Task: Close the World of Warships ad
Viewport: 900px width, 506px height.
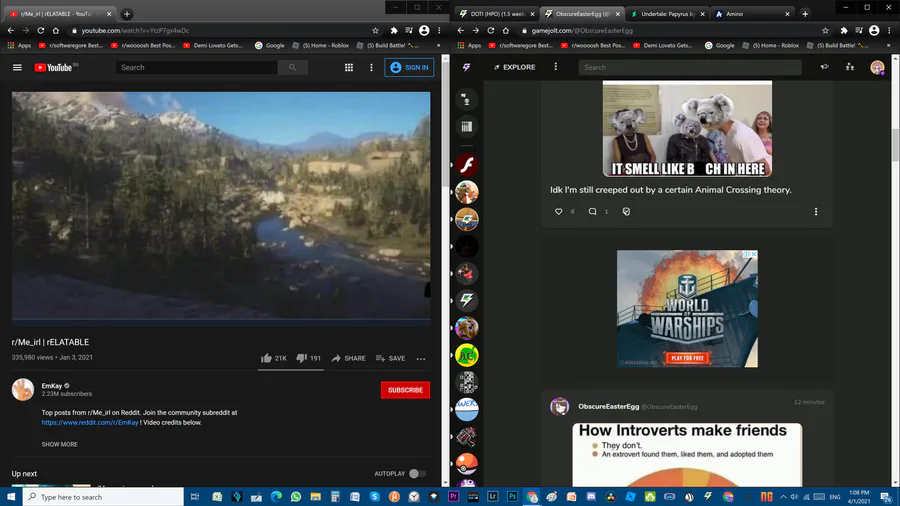Action: coord(754,254)
